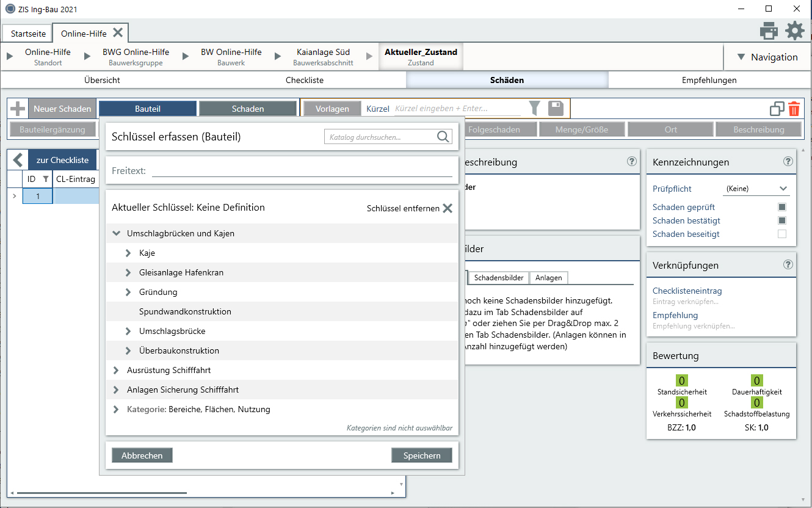Screen dimensions: 812x508
Task: Click the Abbrechen button
Action: pyautogui.click(x=142, y=455)
